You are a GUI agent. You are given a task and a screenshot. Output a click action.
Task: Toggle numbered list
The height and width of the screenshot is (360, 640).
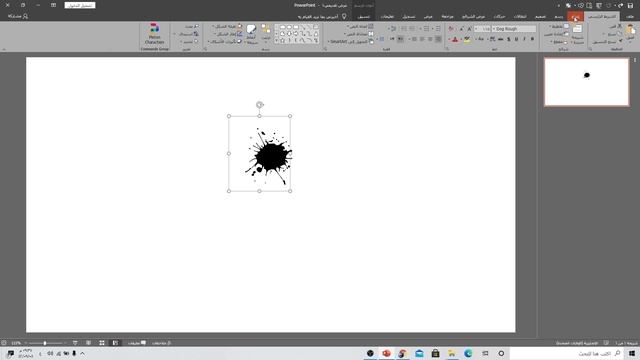point(426,29)
